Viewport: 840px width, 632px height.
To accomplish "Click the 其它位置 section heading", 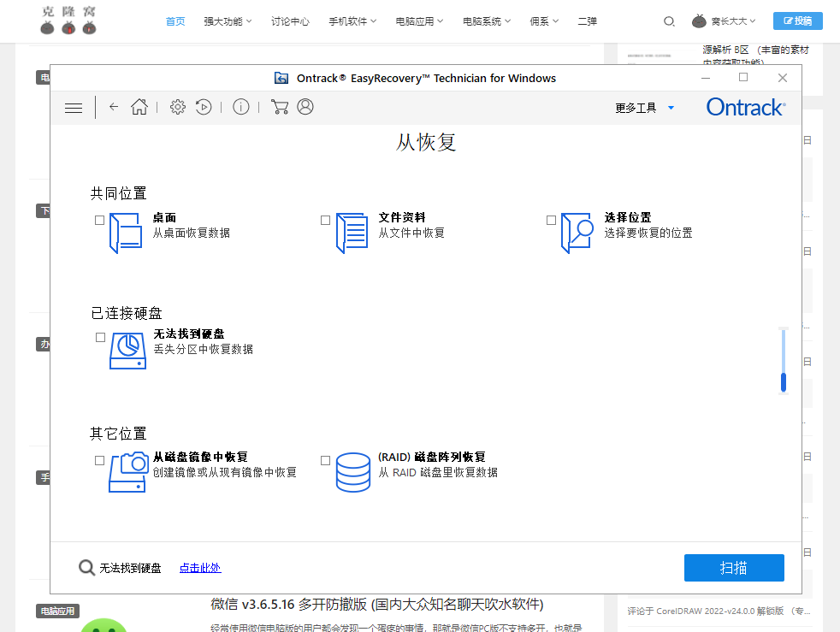I will click(x=118, y=434).
